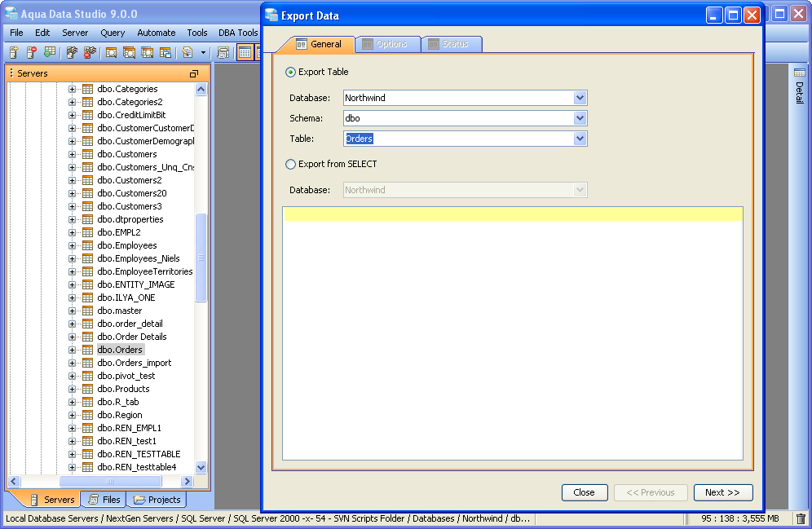This screenshot has width=812, height=529.
Task: Click the toolbar icon with table and small window
Action: pos(165,52)
